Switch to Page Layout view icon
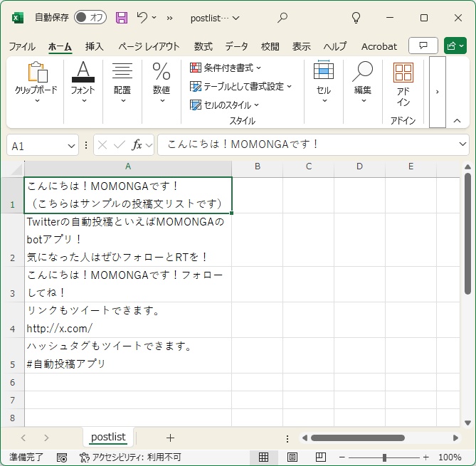 [292, 457]
